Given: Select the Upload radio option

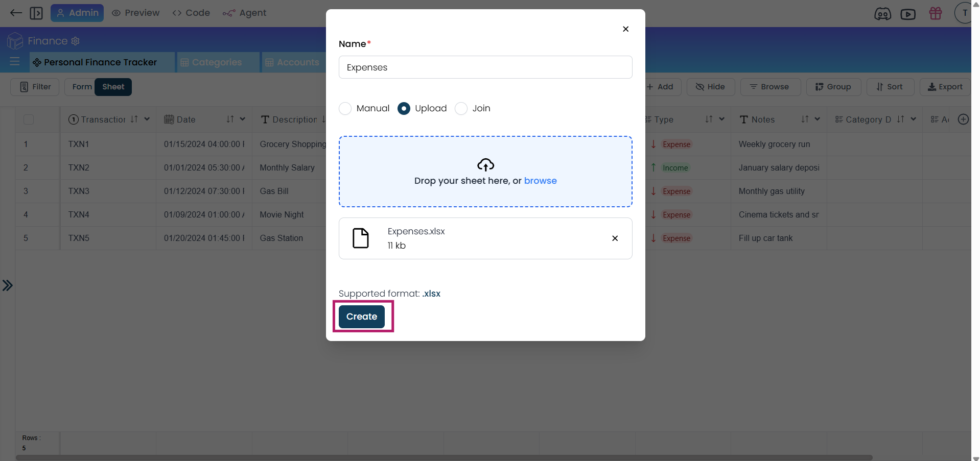Looking at the screenshot, I should (404, 109).
